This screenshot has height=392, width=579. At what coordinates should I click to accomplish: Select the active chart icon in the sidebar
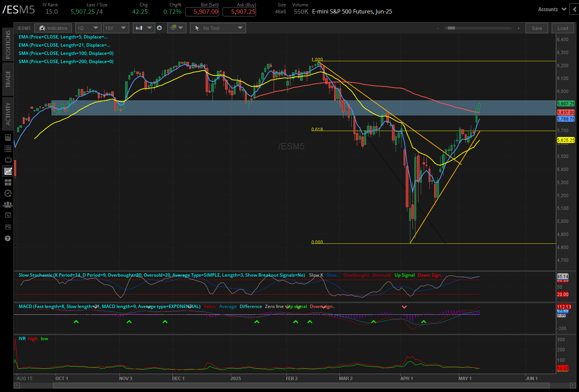[x=7, y=171]
